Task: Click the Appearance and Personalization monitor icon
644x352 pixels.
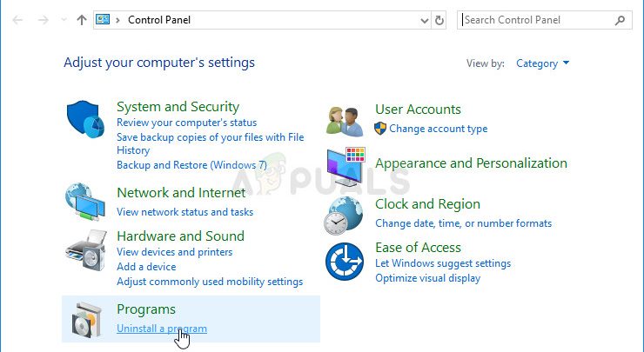Action: click(x=346, y=165)
